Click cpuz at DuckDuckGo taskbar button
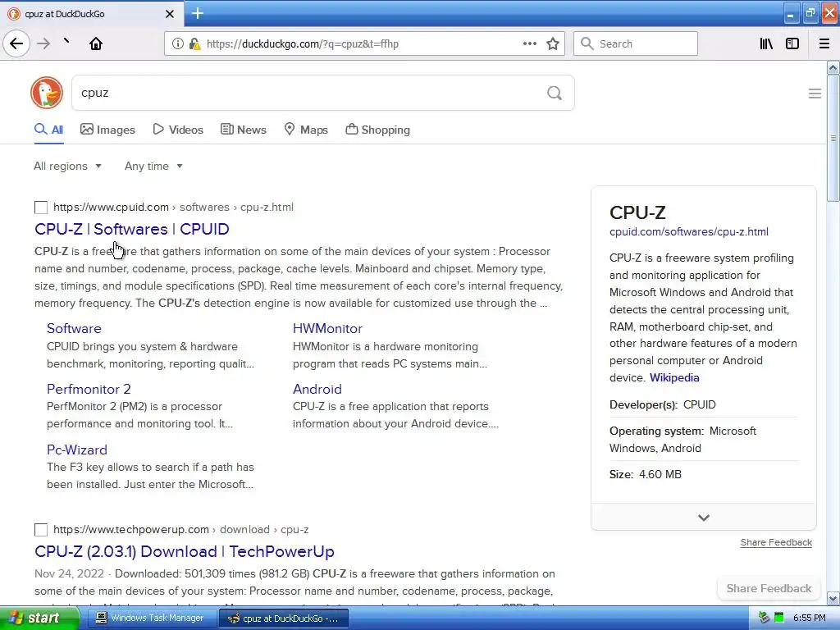 [x=284, y=619]
